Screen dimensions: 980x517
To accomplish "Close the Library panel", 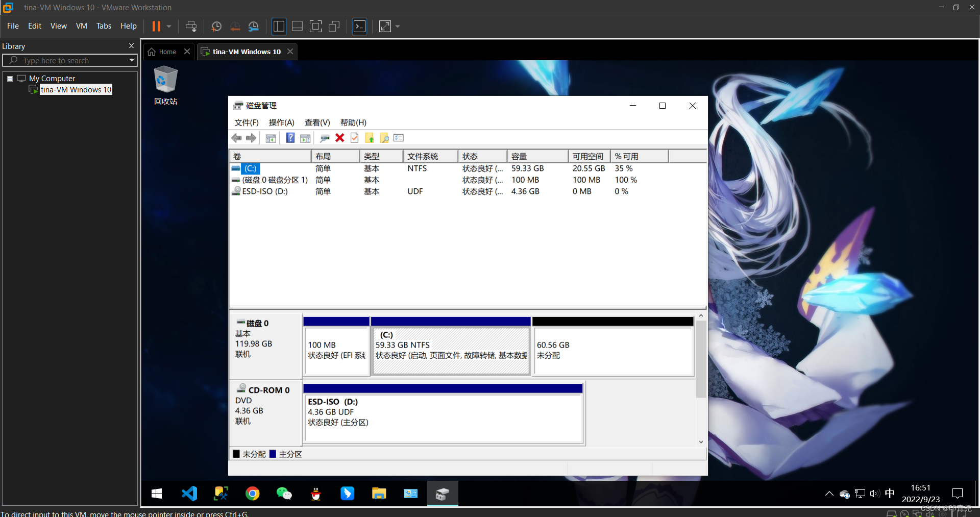I will [131, 45].
